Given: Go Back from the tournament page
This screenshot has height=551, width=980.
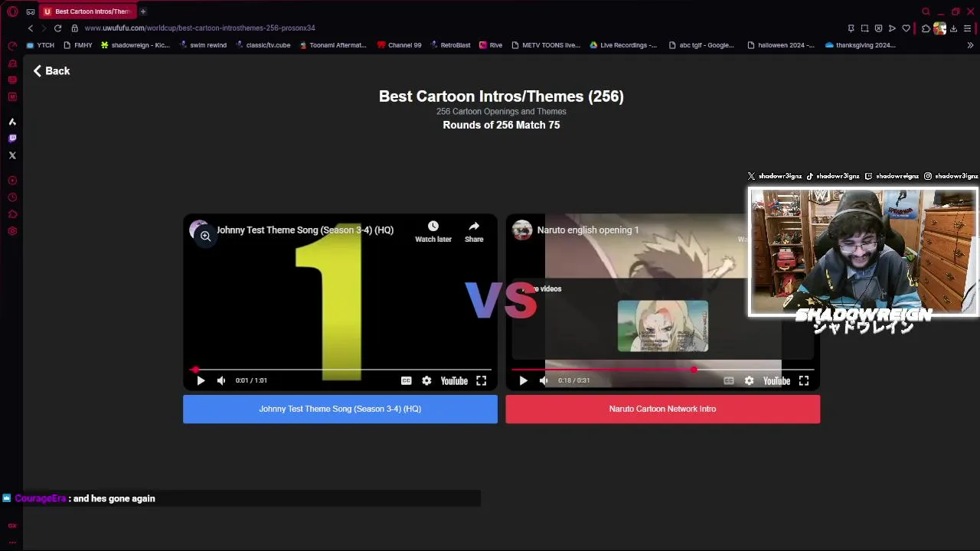Looking at the screenshot, I should (x=51, y=70).
